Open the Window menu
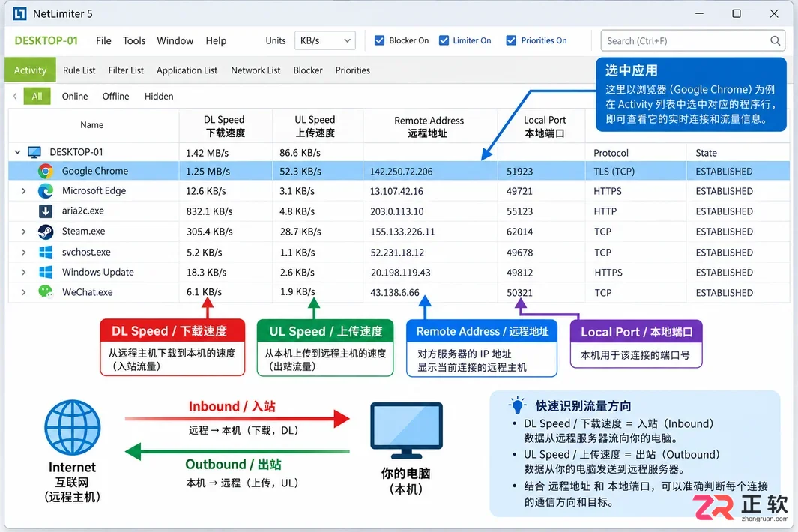Screen dimensions: 798x532 click(x=175, y=40)
